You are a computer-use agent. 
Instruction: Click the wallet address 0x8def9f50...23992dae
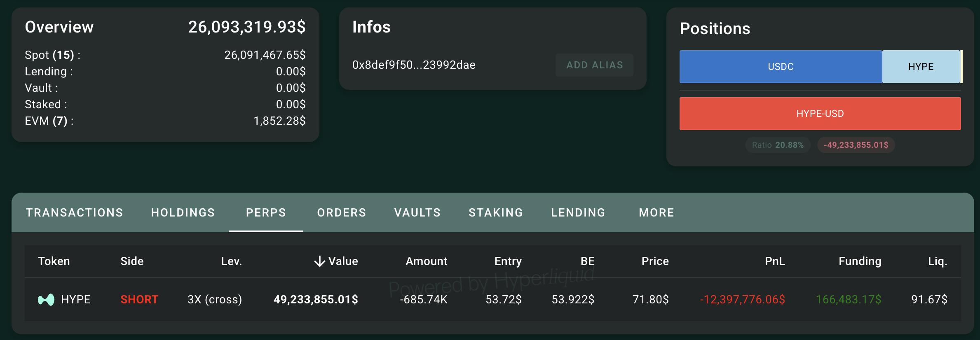pyautogui.click(x=414, y=65)
